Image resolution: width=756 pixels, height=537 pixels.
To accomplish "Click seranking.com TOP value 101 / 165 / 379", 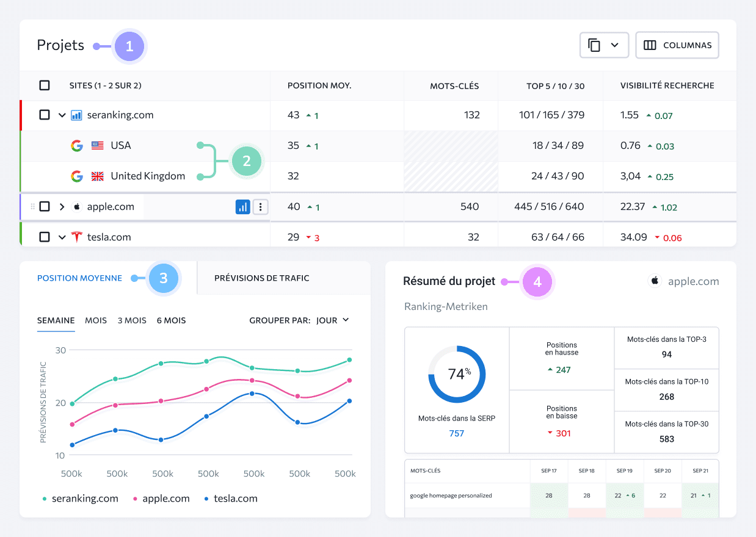I will pos(550,115).
